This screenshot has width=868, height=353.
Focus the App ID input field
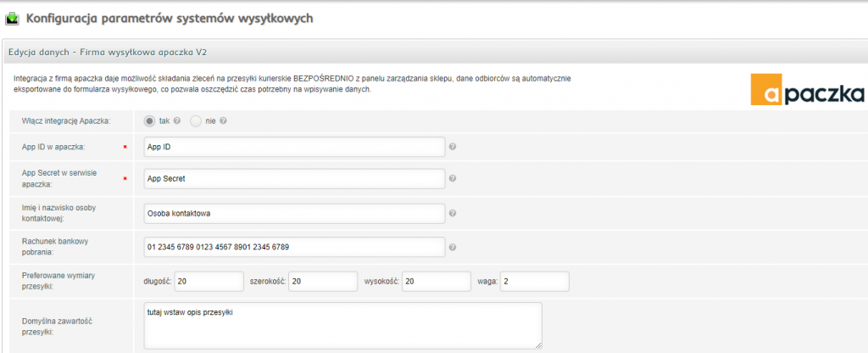point(294,147)
